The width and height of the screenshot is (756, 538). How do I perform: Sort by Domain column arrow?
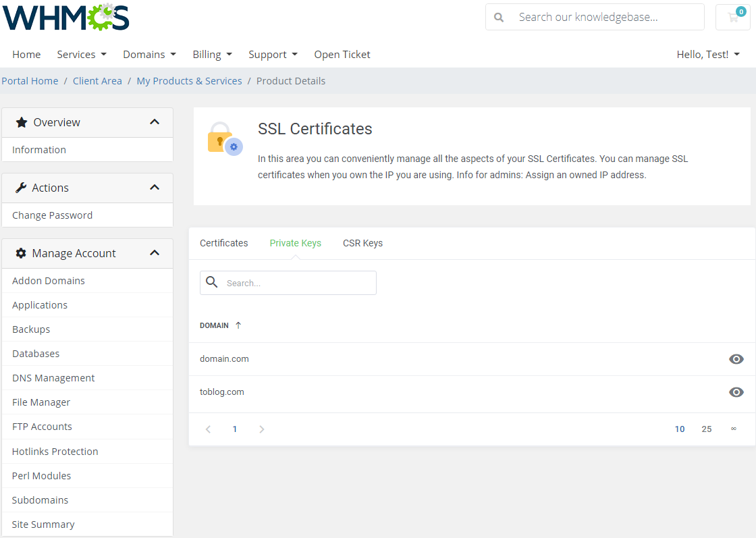238,325
